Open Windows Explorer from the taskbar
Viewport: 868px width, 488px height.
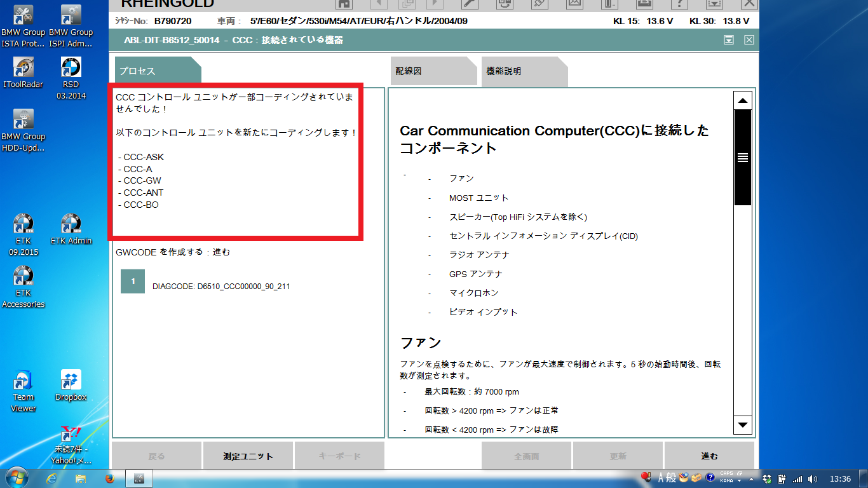pyautogui.click(x=81, y=478)
